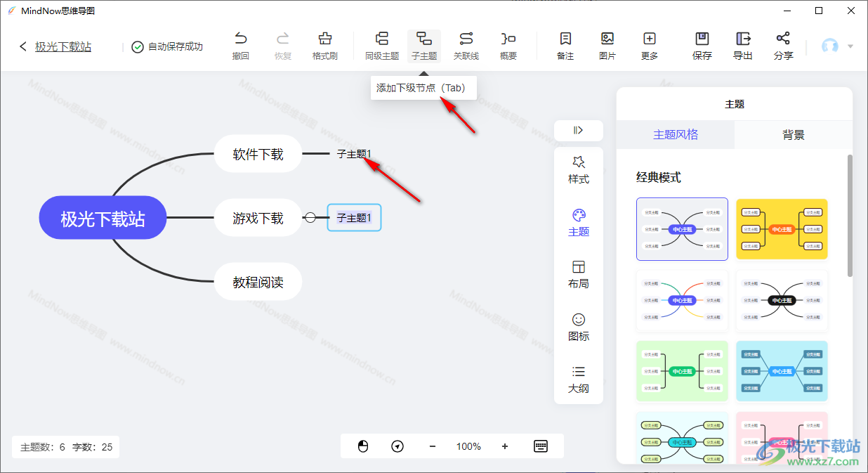This screenshot has width=868, height=473.
Task: Select the 软件下载 node
Action: (x=258, y=153)
